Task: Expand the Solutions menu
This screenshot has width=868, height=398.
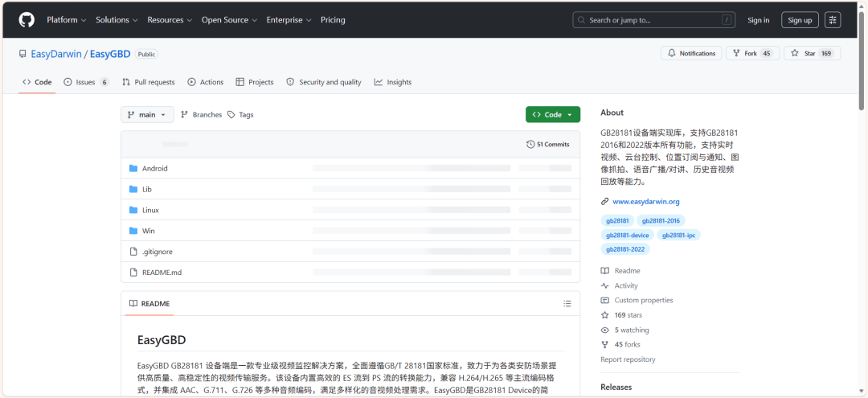Action: (117, 20)
